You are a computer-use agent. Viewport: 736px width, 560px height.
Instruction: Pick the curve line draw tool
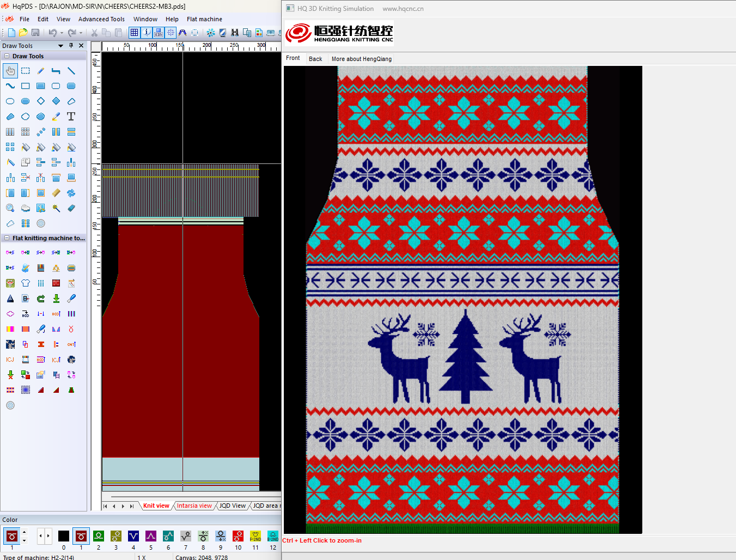click(10, 86)
